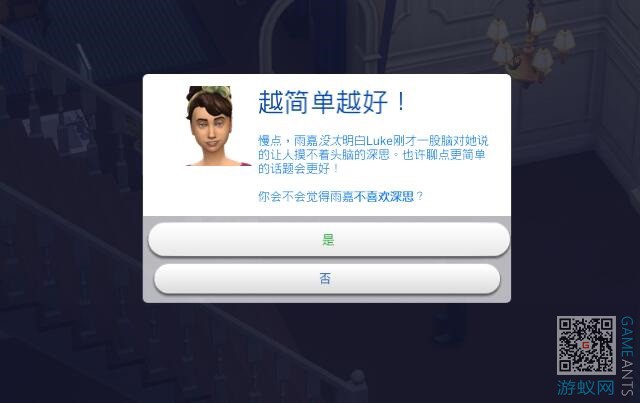Click the red G logo inside the QR code
The width and height of the screenshot is (640, 403).
[586, 345]
